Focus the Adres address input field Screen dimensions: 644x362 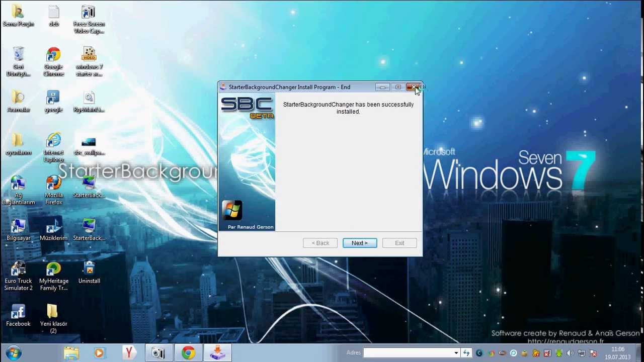click(x=408, y=353)
